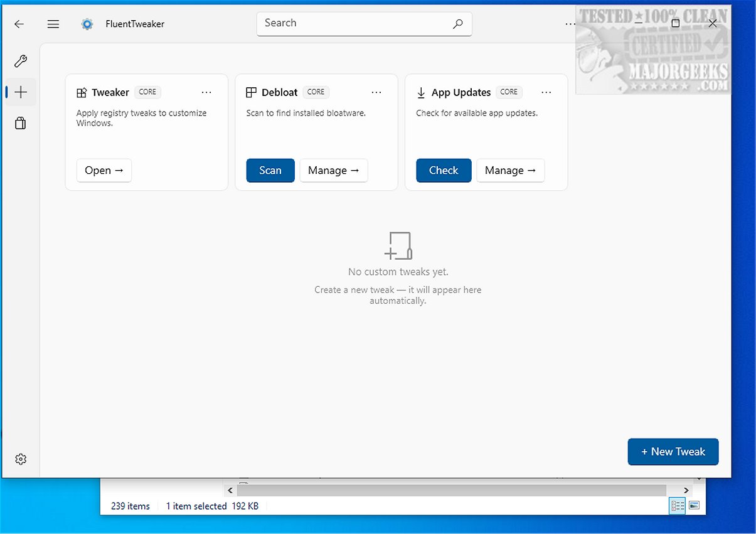
Task: Open the title bar more options ellipsis
Action: [x=570, y=24]
